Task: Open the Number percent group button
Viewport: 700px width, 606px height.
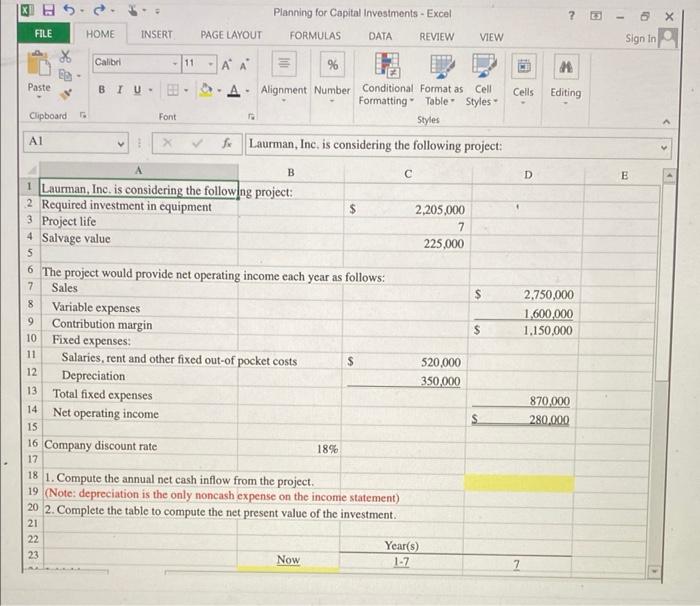Action: tap(332, 77)
